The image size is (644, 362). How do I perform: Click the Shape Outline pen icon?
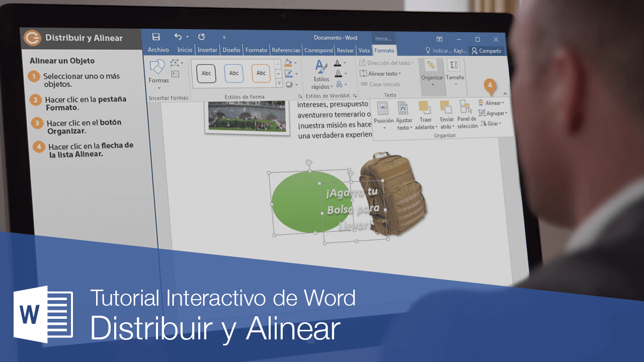click(288, 73)
